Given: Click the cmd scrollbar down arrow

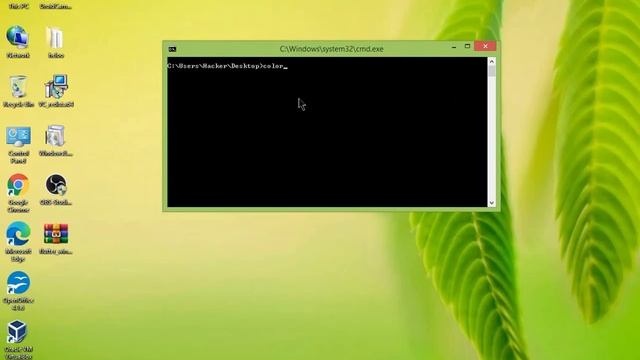Looking at the screenshot, I should coord(491,202).
